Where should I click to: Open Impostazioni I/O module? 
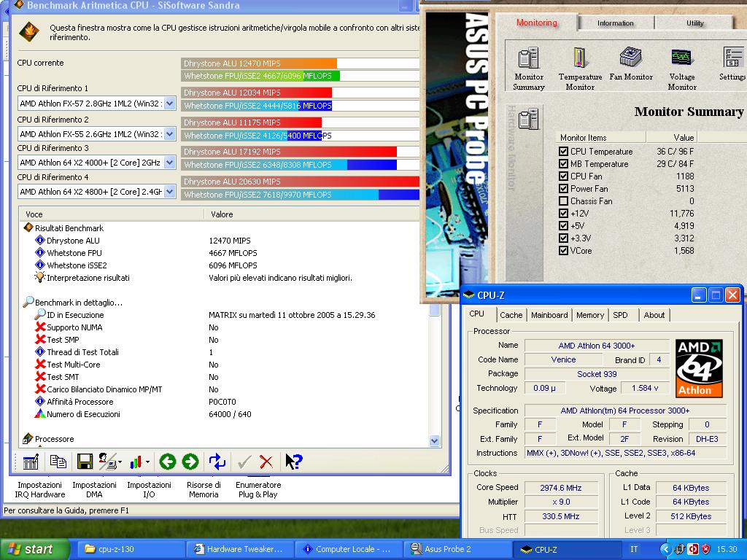149,489
